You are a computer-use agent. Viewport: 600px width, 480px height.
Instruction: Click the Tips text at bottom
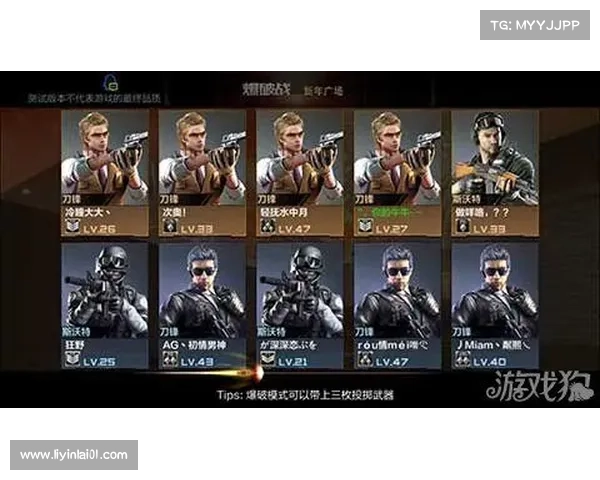305,395
